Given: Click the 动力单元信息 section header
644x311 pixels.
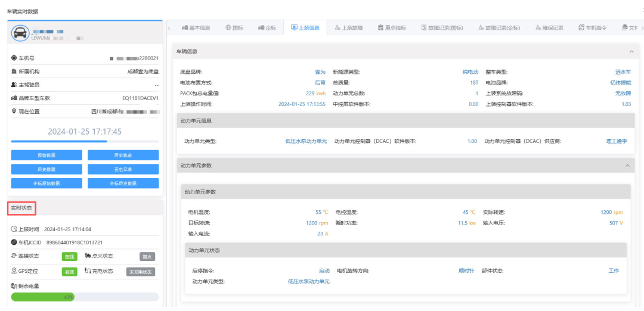Looking at the screenshot, I should (x=406, y=120).
